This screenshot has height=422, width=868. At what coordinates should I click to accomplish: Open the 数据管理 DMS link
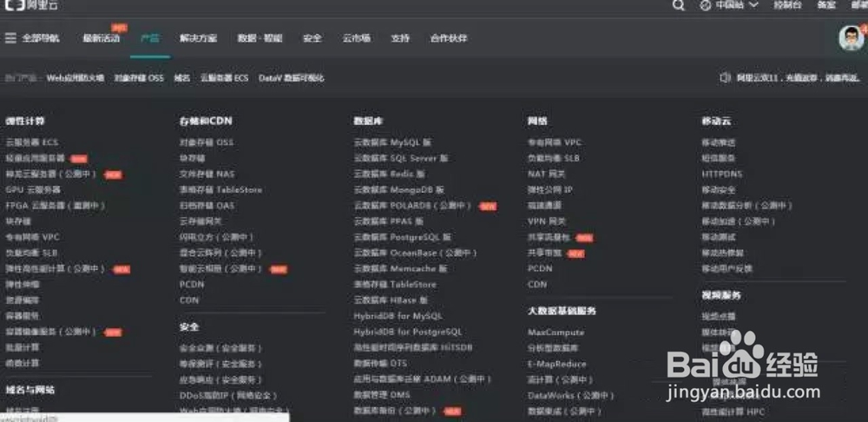pos(382,395)
